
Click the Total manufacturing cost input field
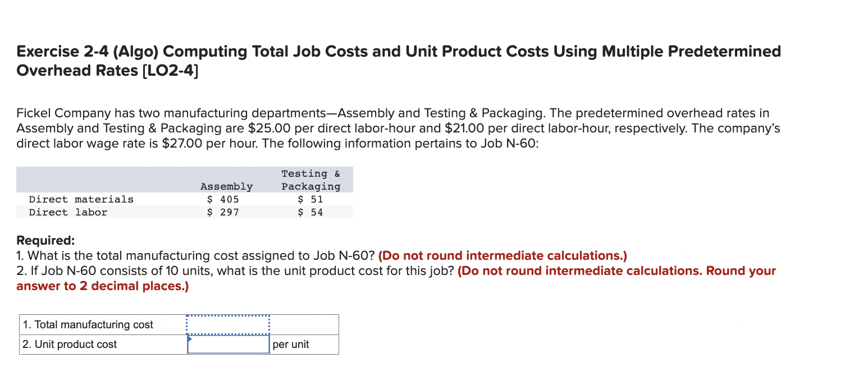[x=228, y=324]
